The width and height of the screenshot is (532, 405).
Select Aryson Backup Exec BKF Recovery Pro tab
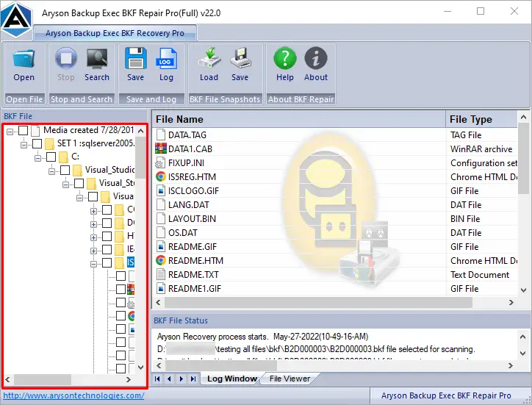pos(115,33)
